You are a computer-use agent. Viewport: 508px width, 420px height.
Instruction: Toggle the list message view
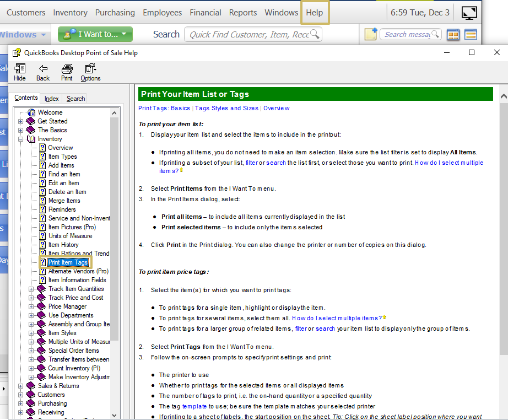tap(471, 34)
